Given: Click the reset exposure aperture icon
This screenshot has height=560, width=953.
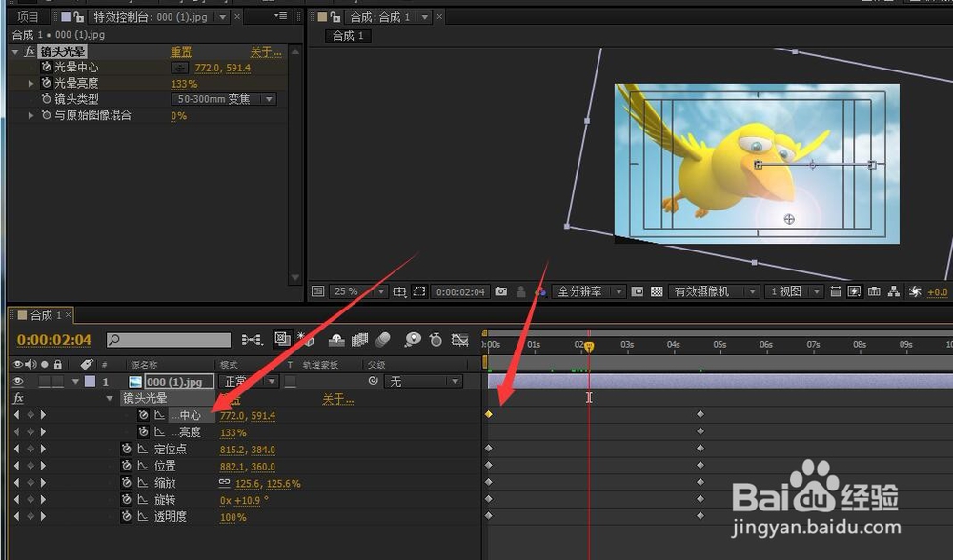Looking at the screenshot, I should [x=915, y=292].
